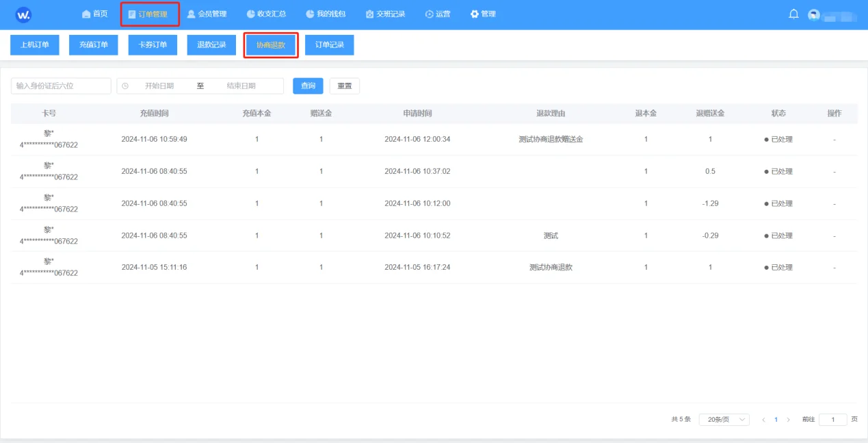Switch to 协商退款 tab
This screenshot has height=443, width=868.
(271, 45)
